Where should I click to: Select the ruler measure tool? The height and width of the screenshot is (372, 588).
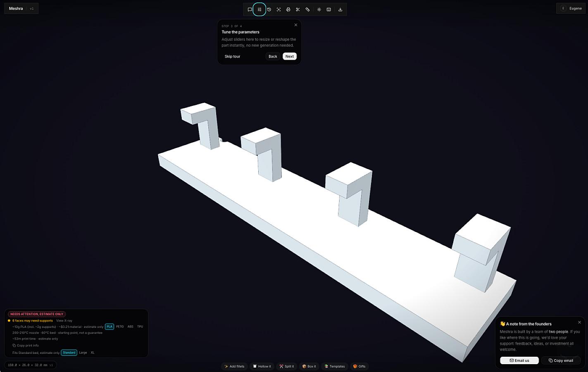coord(307,10)
